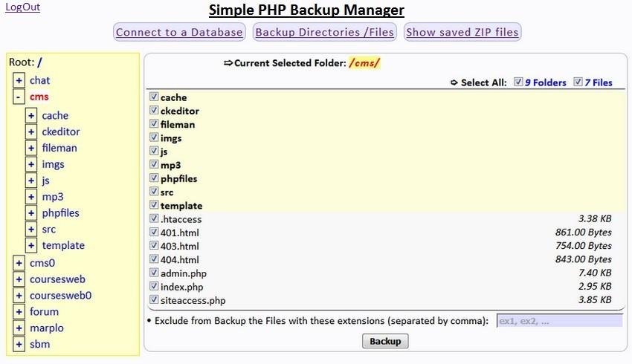Open Connect to a Database tab
Screen dimensions: 632x364
[179, 32]
